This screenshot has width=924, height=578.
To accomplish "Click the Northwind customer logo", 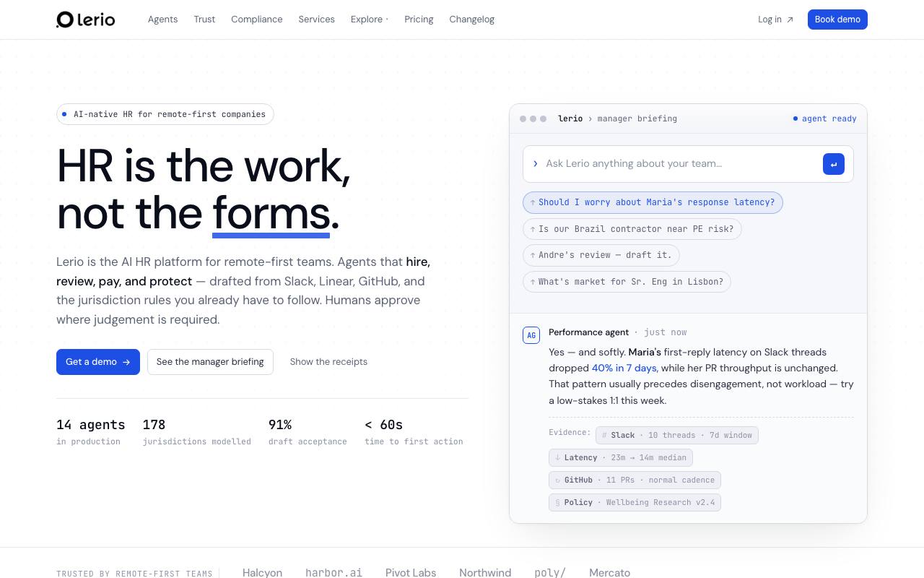I will [485, 572].
